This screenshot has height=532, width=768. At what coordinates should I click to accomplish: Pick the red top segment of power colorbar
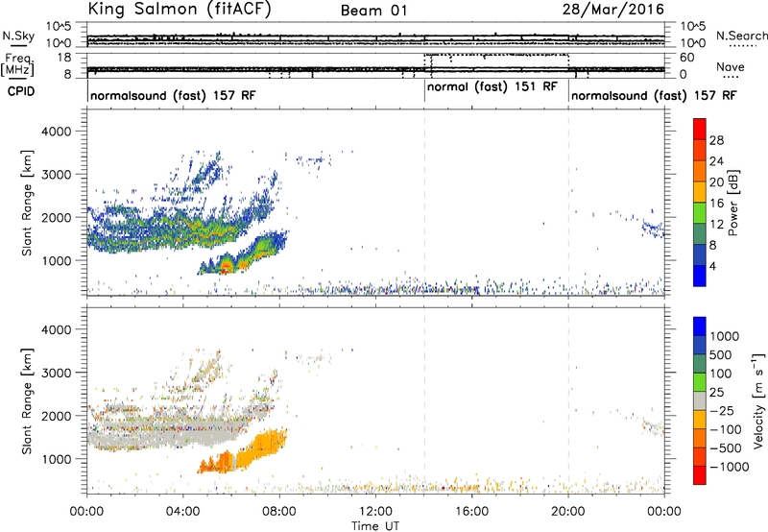pos(700,129)
